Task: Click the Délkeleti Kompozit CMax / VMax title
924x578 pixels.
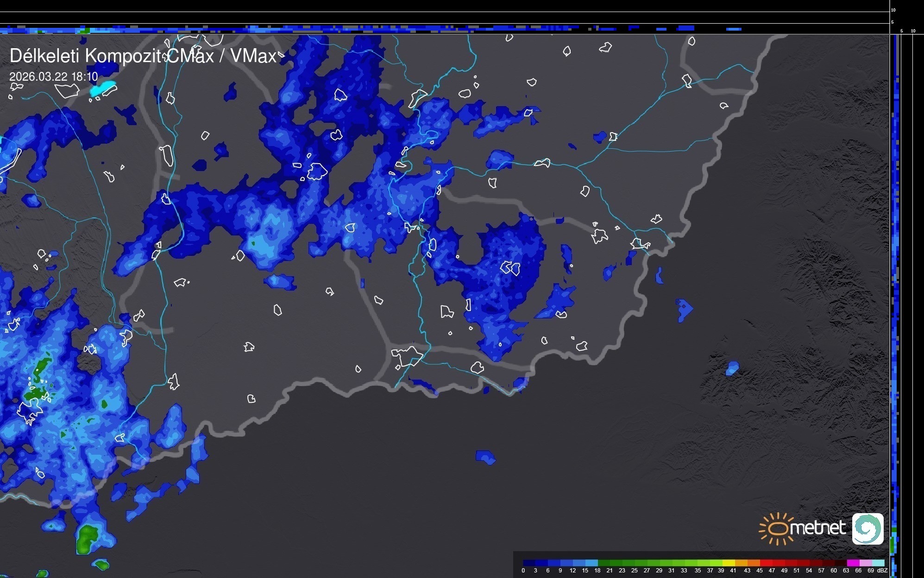Action: tap(143, 56)
